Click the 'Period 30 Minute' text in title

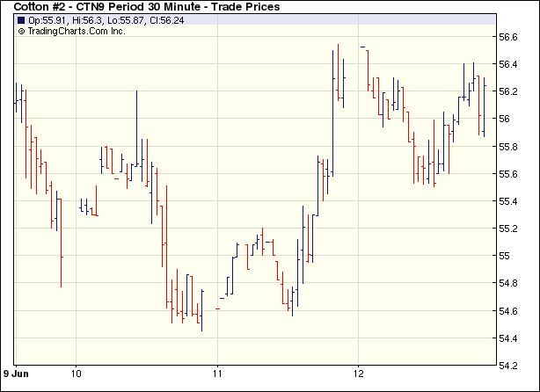point(158,7)
